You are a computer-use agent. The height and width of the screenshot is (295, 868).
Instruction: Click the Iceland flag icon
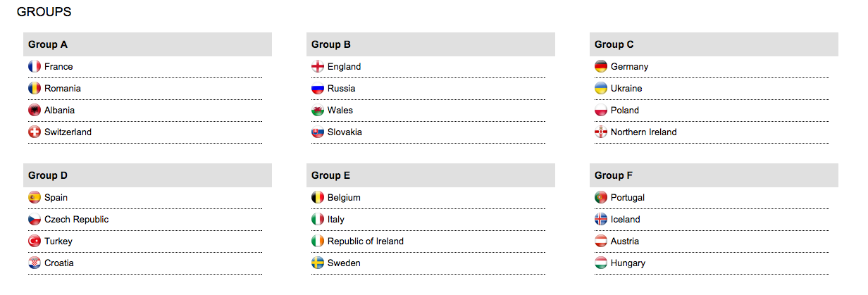pyautogui.click(x=601, y=219)
